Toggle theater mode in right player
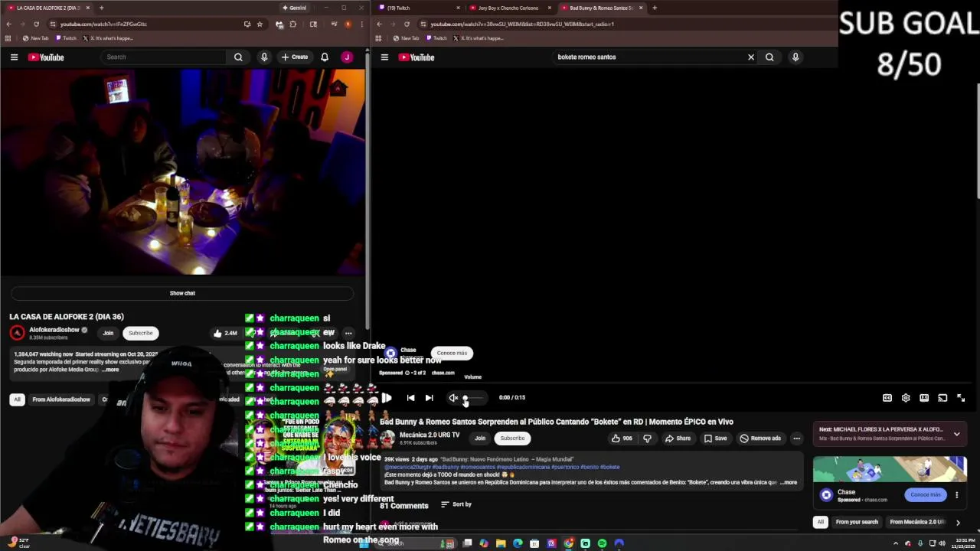 [x=924, y=398]
